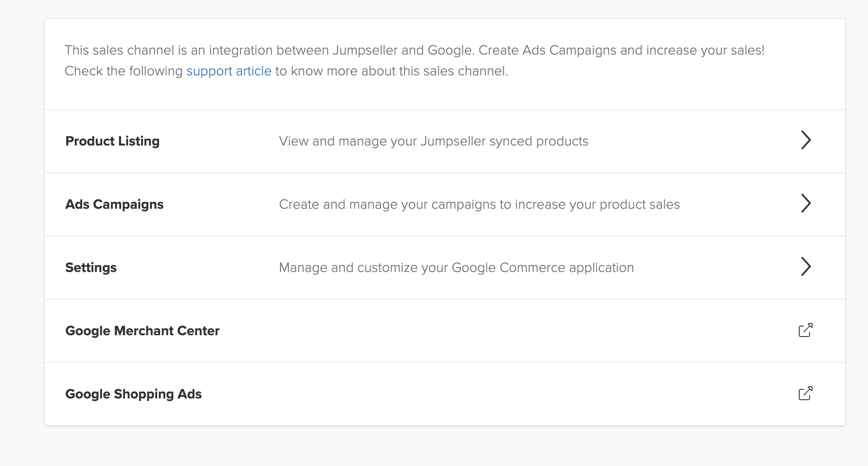The height and width of the screenshot is (466, 868).
Task: Click 'Create Ads Campaigns and increase your sales!' text
Action: (621, 50)
